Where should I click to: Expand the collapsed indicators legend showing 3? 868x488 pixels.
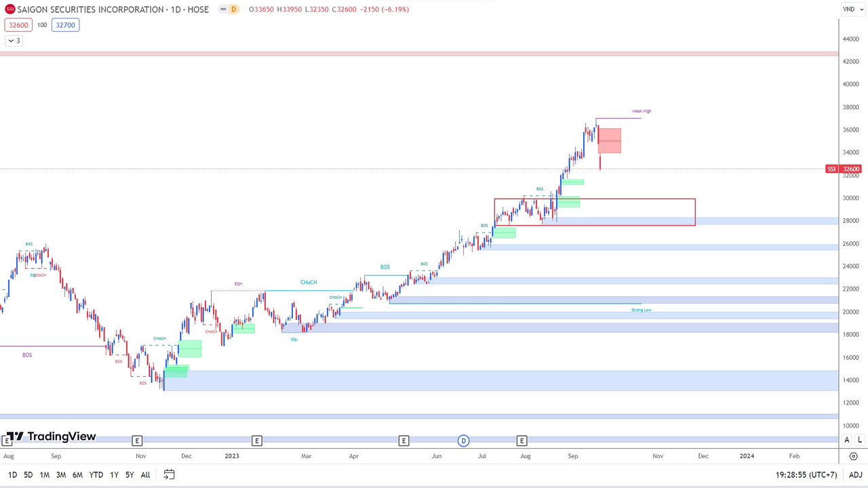coord(14,41)
